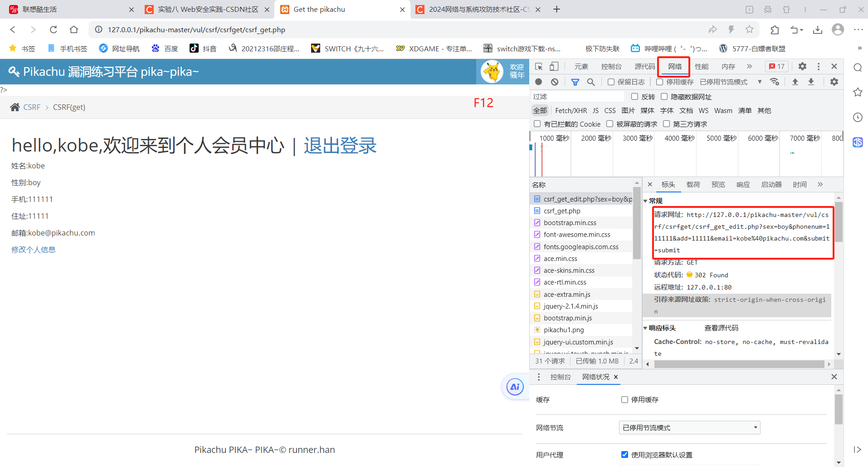Switch to the 控制台 DevTools tab
Image resolution: width=868 pixels, height=467 pixels.
(611, 67)
